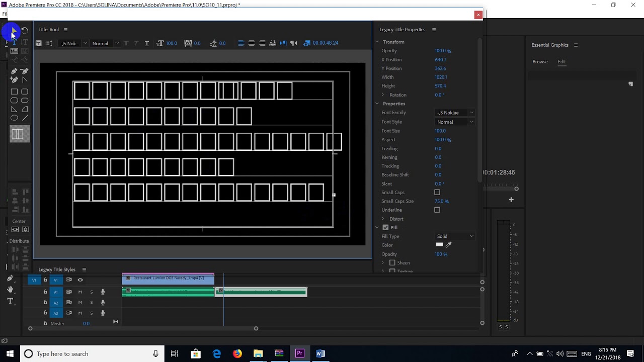This screenshot has height=362, width=644.
Task: Select the Rotation tool in title tools
Action: pyautogui.click(x=25, y=31)
